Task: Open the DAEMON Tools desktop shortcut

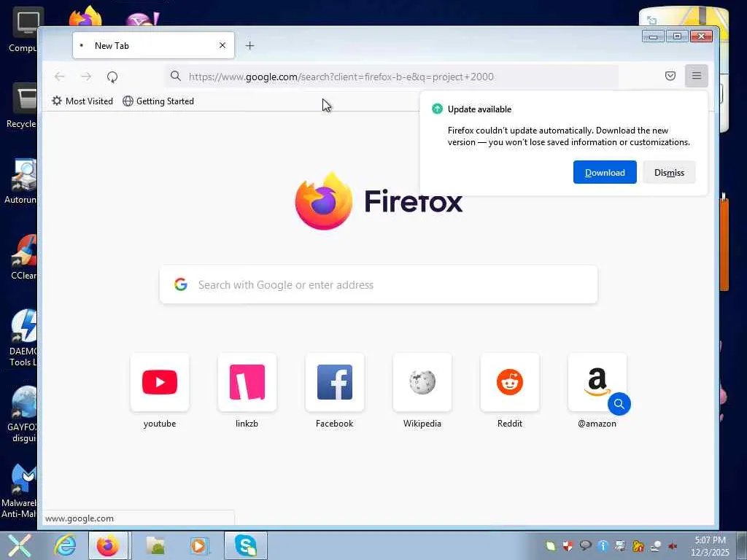Action: click(23, 338)
